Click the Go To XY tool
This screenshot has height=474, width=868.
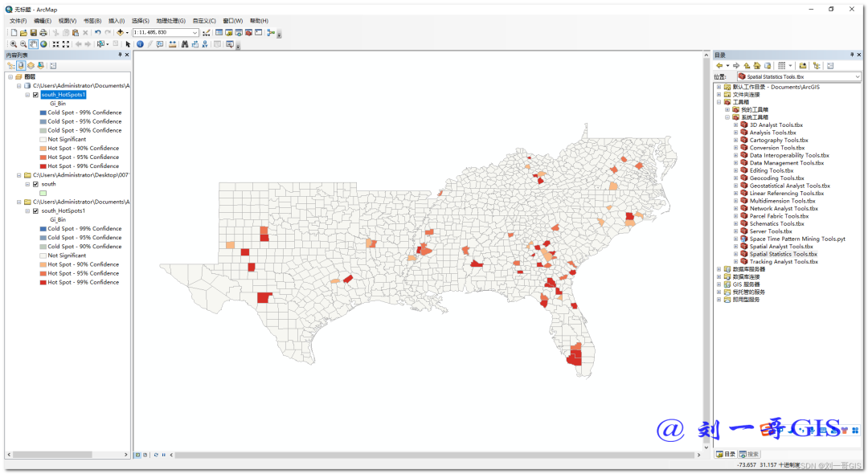(206, 44)
